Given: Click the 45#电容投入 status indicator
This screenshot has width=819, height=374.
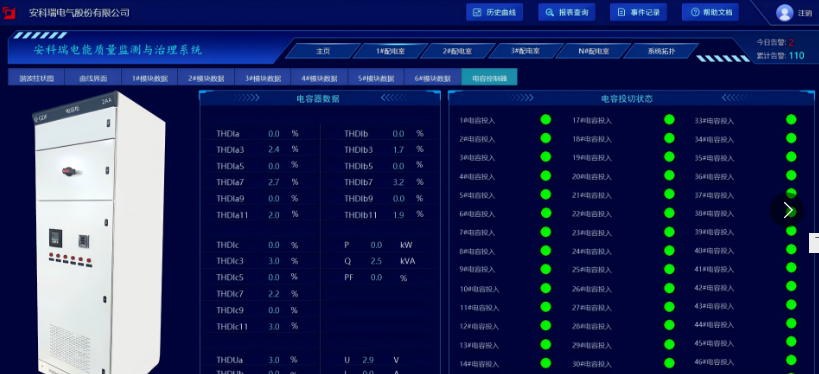Looking at the screenshot, I should 791,342.
